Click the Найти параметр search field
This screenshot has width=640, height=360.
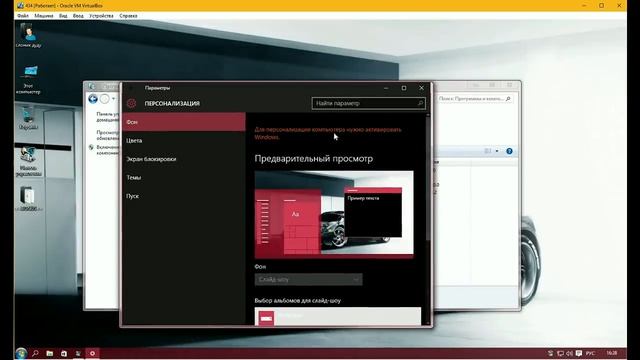(x=369, y=103)
